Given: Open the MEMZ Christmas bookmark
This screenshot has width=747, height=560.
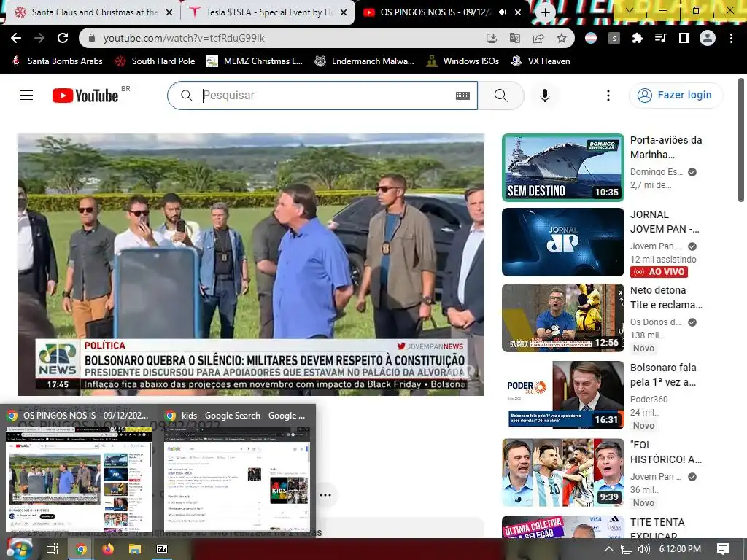Looking at the screenshot, I should (255, 61).
